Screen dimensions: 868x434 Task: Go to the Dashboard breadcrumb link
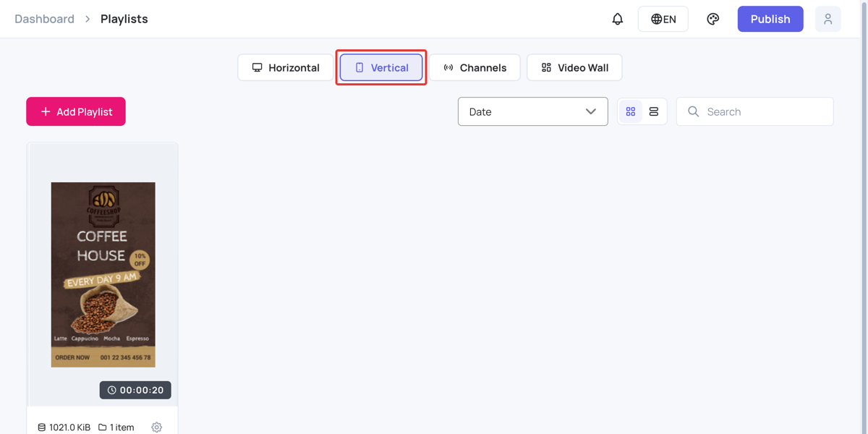(x=44, y=19)
